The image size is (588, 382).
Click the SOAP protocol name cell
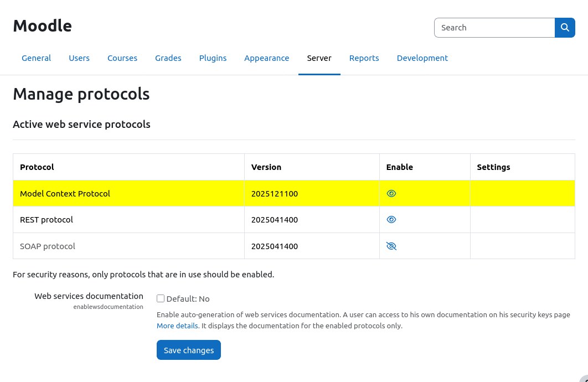click(128, 246)
